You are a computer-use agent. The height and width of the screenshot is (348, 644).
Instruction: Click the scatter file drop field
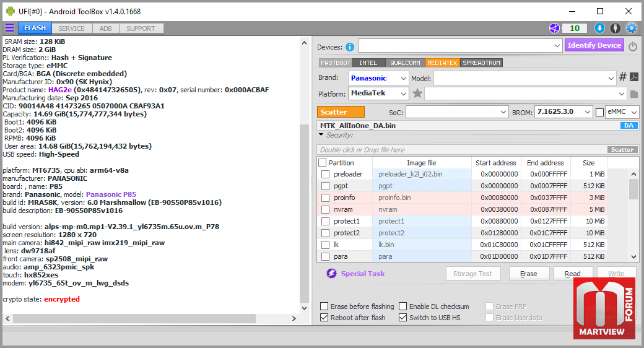click(462, 150)
